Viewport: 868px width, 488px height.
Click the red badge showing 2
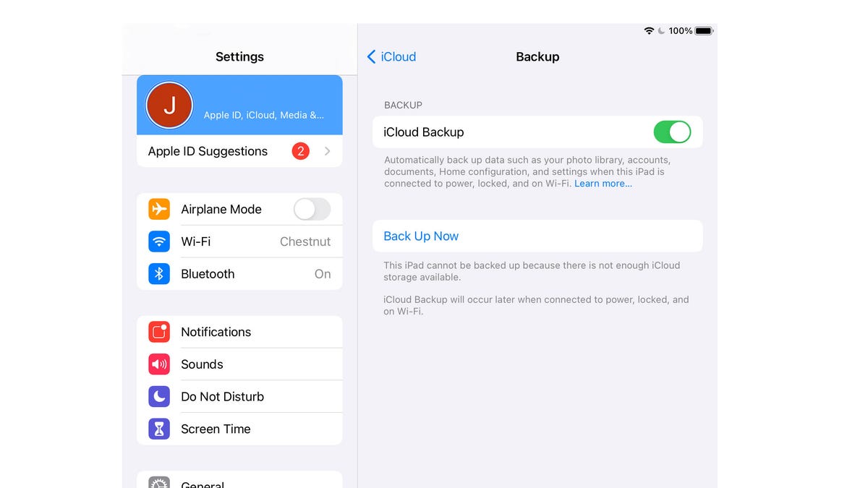301,151
